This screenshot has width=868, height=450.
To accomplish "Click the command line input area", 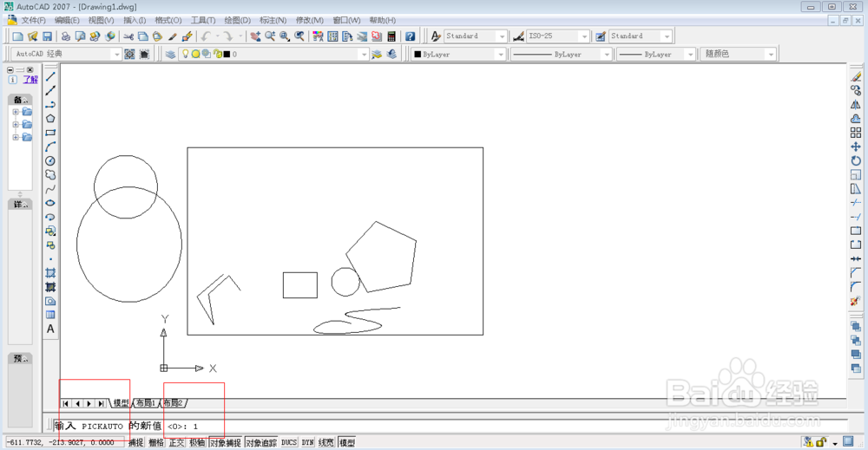I will coord(449,426).
